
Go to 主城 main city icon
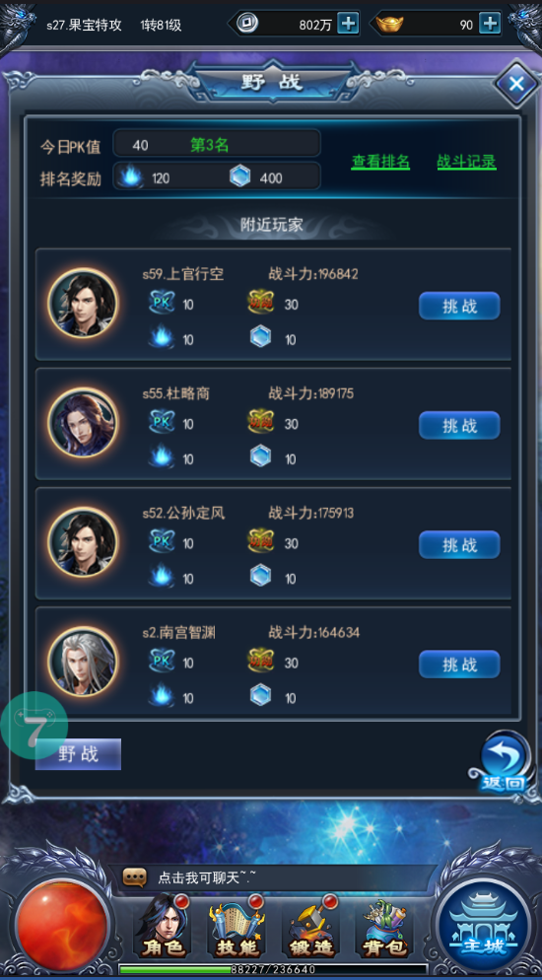(485, 926)
